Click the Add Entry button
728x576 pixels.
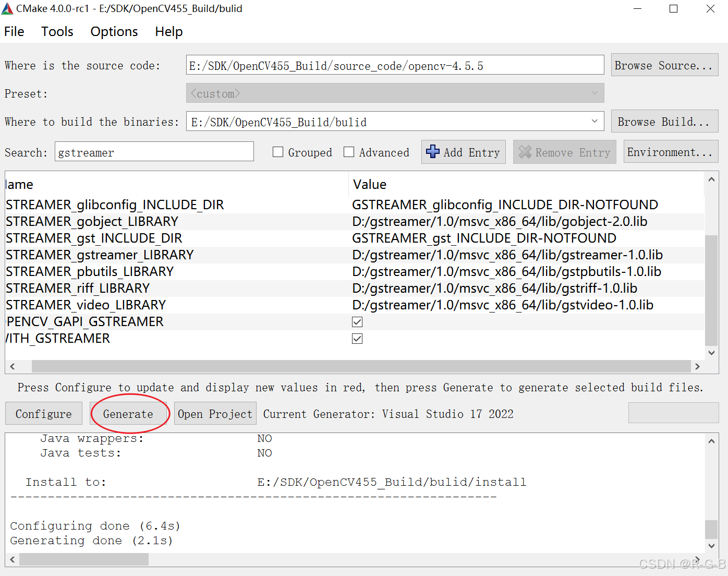pos(463,152)
